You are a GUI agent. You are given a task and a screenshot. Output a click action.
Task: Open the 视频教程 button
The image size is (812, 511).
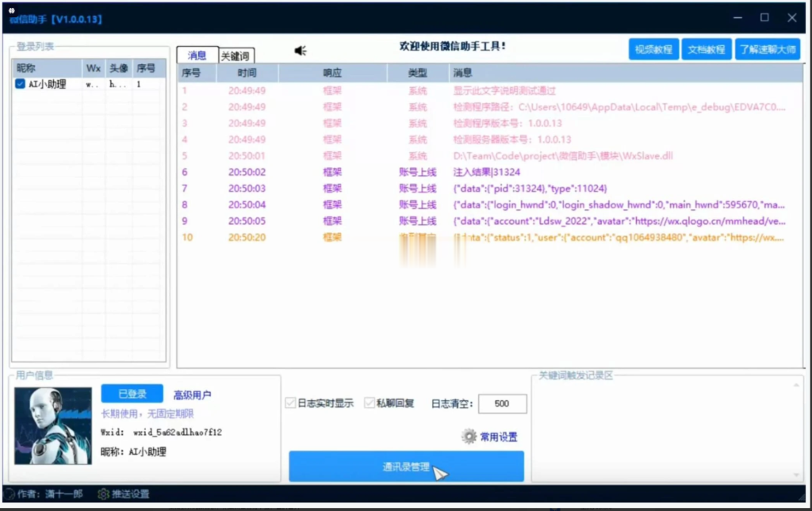[653, 49]
